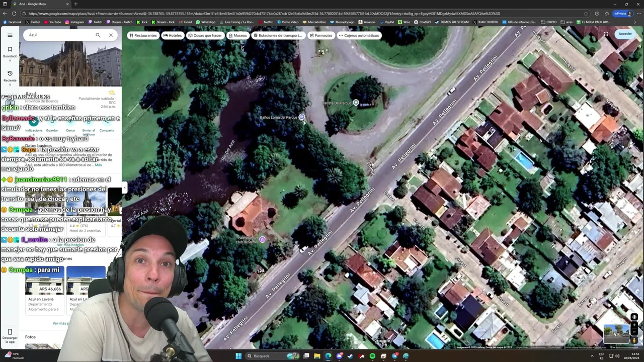Open the Google Maps hamburger menu
Image resolution: width=644 pixels, height=362 pixels.
coord(10,35)
